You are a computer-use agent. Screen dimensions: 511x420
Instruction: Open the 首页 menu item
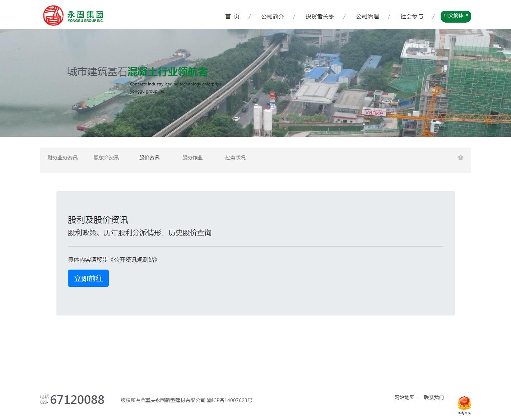232,16
